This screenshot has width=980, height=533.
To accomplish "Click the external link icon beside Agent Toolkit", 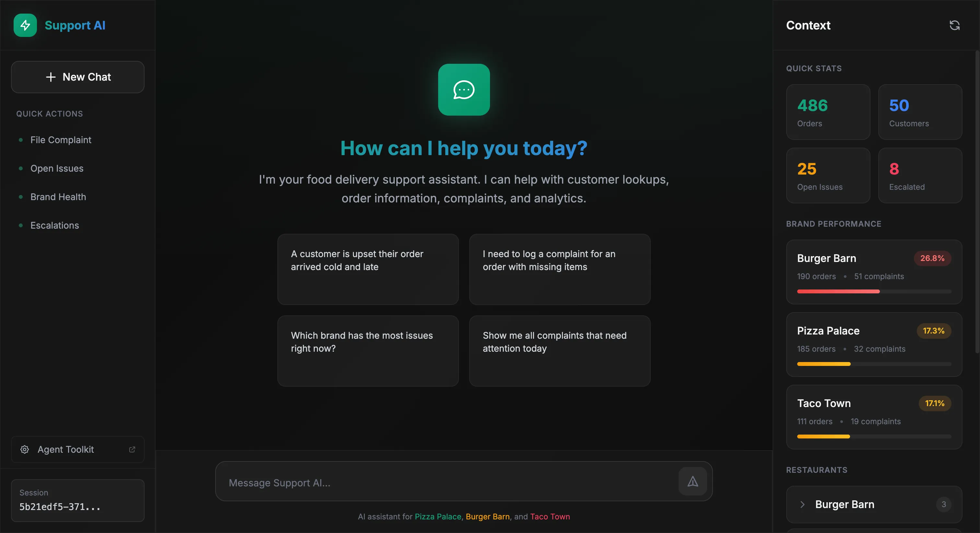I will click(x=132, y=449).
